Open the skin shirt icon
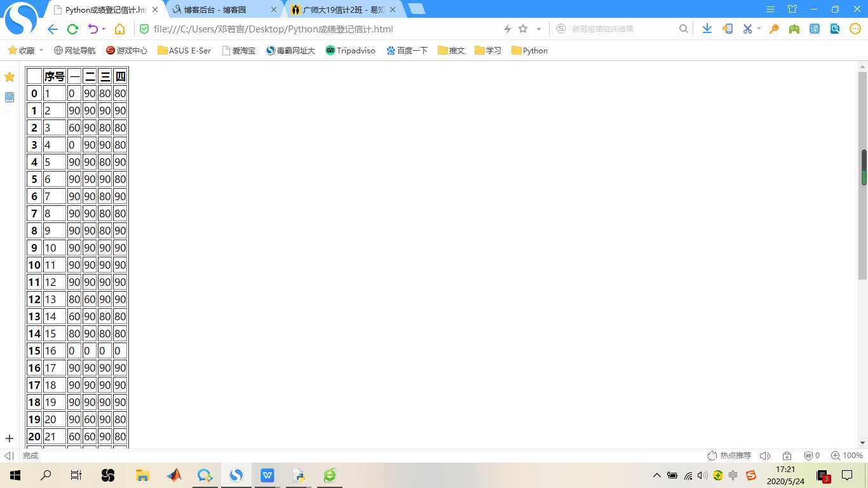 (792, 9)
